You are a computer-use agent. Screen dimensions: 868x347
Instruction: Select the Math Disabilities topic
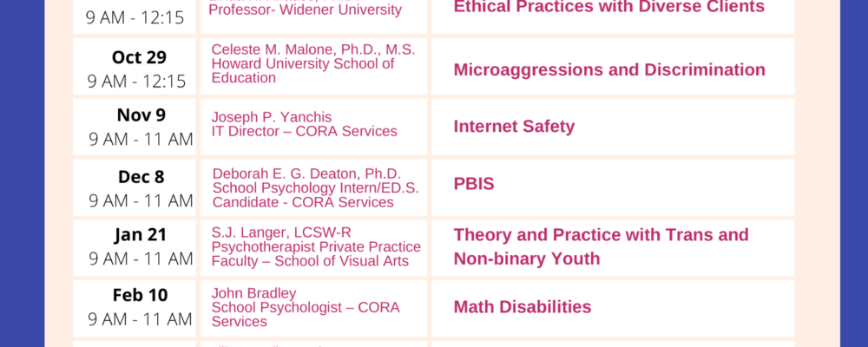click(522, 306)
